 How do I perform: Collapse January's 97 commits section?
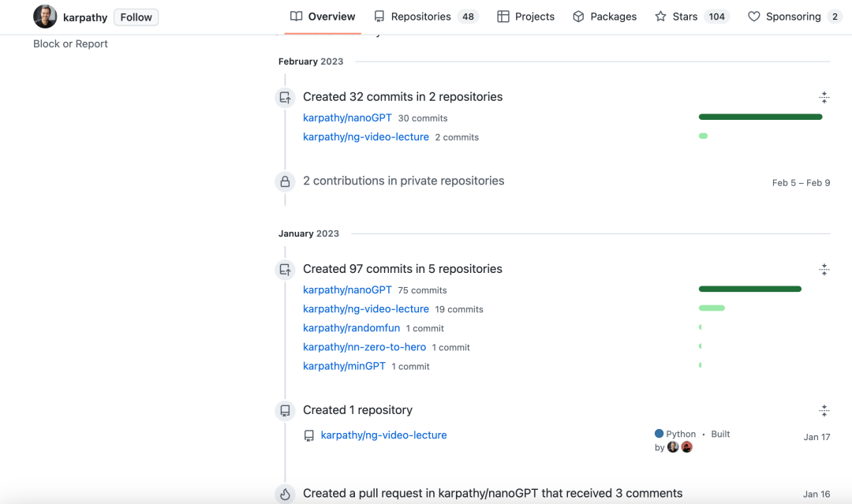point(824,270)
